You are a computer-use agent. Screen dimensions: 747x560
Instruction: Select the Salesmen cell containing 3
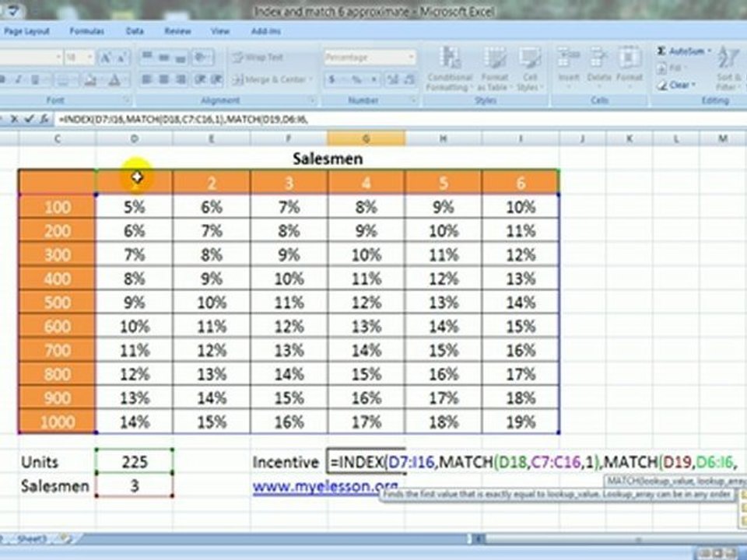135,485
